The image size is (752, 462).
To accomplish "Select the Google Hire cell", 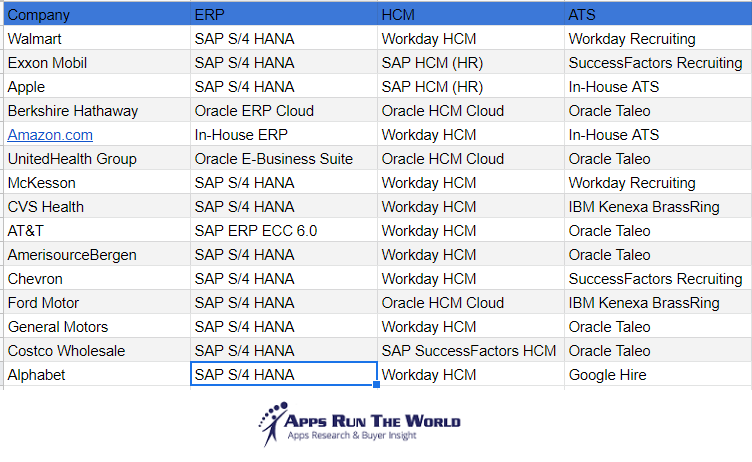I will click(658, 374).
